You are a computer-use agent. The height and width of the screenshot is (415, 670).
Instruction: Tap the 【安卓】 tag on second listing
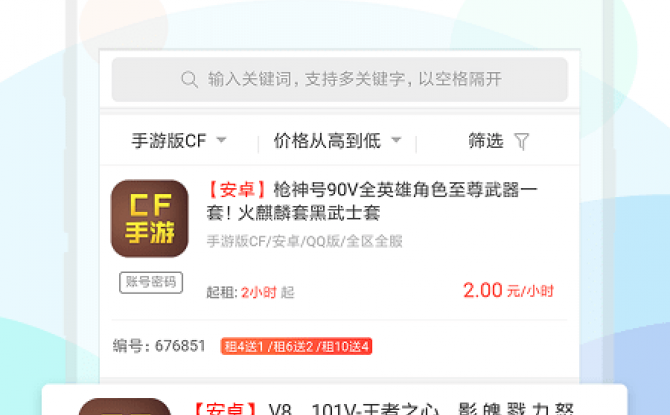225,409
